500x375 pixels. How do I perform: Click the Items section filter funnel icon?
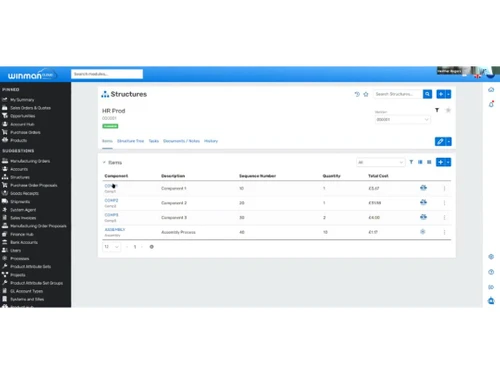(x=411, y=162)
